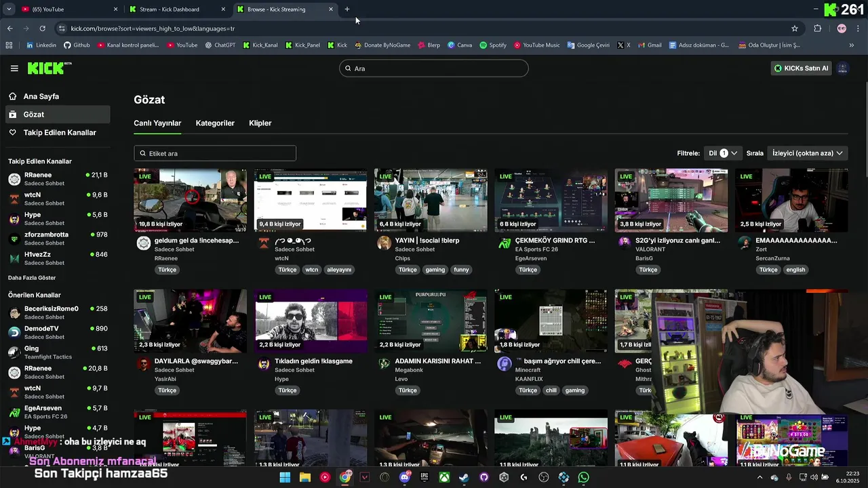868x488 pixels.
Task: Open Levo channel avatar
Action: pos(384,365)
